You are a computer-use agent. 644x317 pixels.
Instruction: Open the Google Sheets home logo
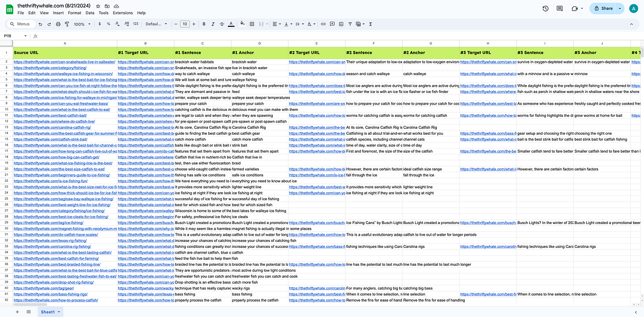[9, 8]
